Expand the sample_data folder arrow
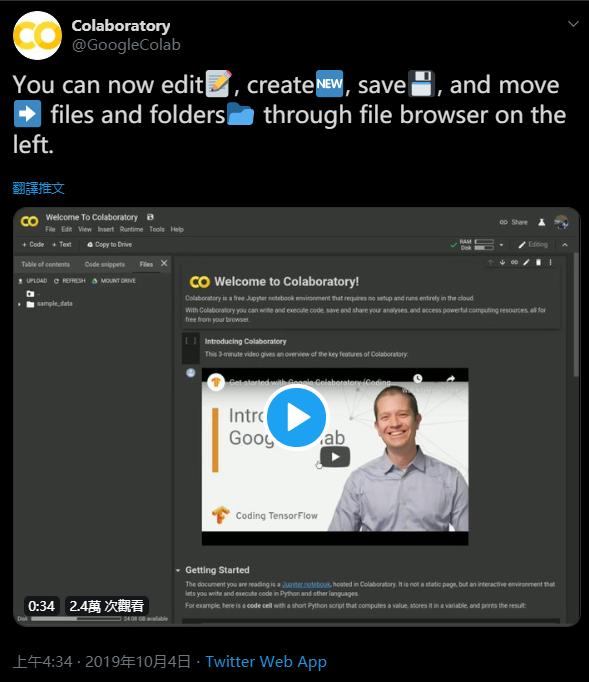The image size is (589, 682). tap(20, 304)
